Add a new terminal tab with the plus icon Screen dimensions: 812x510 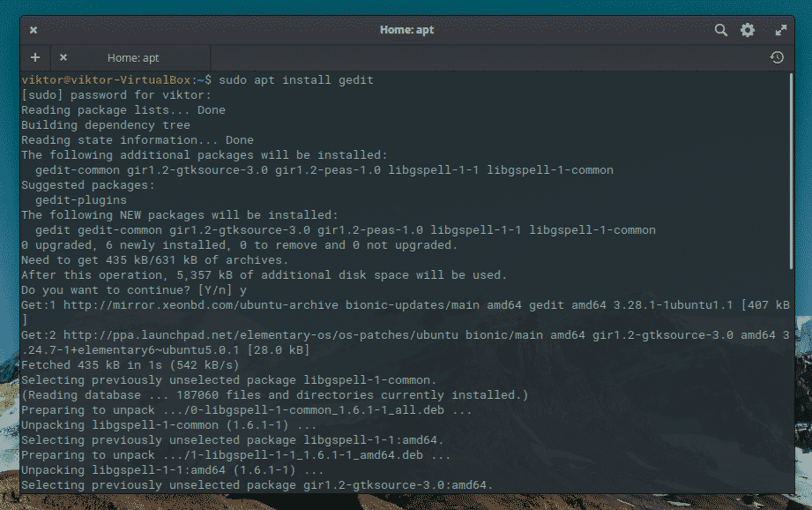pos(35,57)
